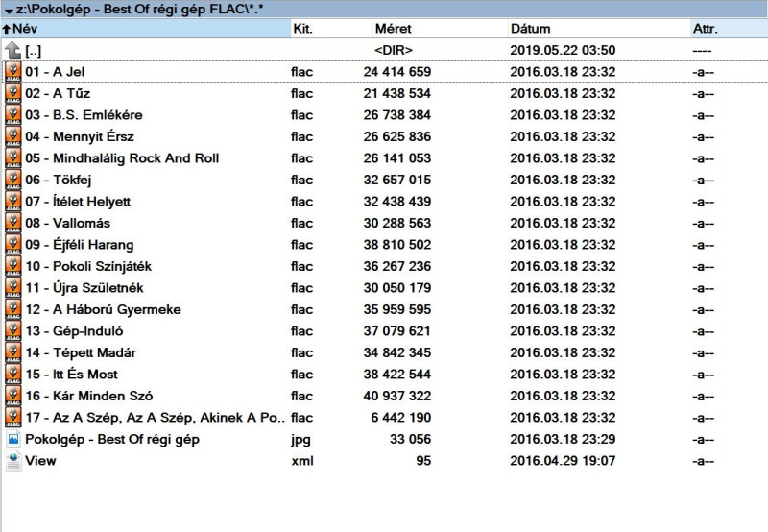768x532 pixels.
Task: Select file 12 - A Háború Gyermeke
Action: coord(104,309)
